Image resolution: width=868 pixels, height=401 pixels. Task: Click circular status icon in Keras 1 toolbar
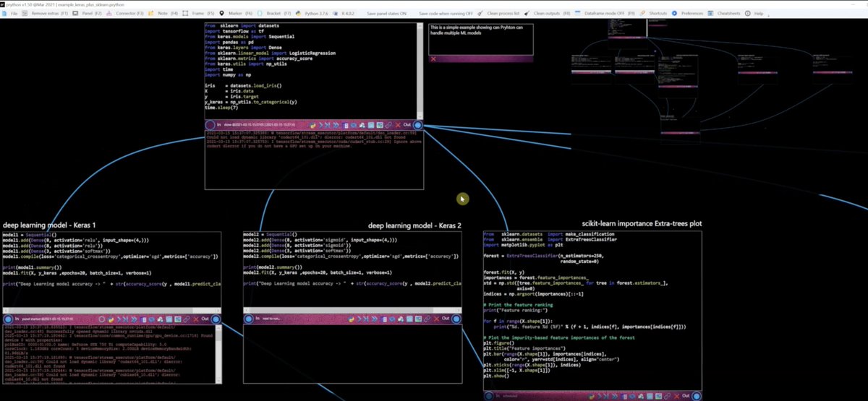[101, 319]
